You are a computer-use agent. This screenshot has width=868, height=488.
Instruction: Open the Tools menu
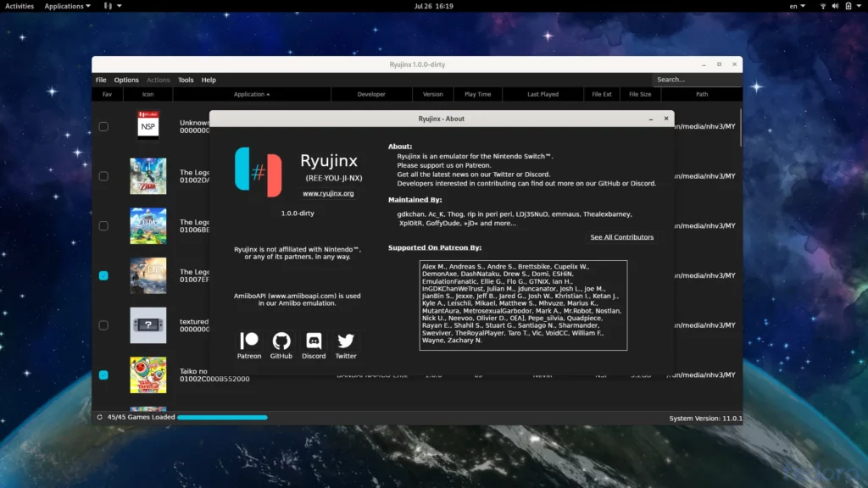tap(186, 80)
